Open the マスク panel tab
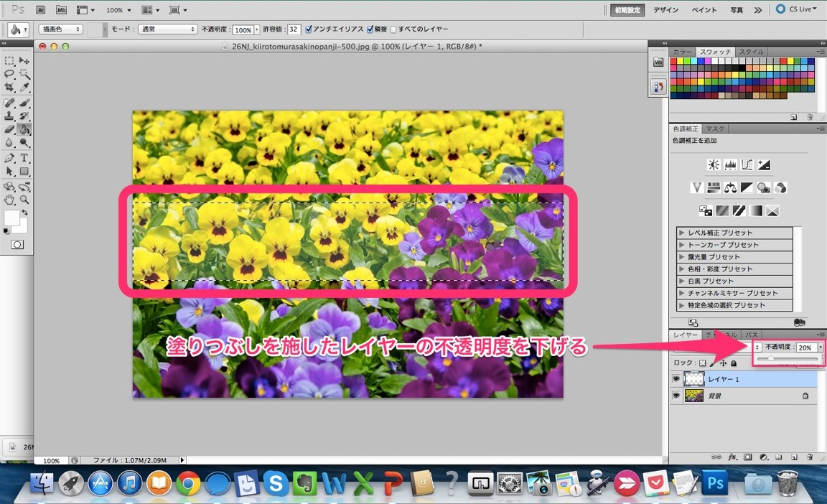Image resolution: width=827 pixels, height=504 pixels. 715,129
